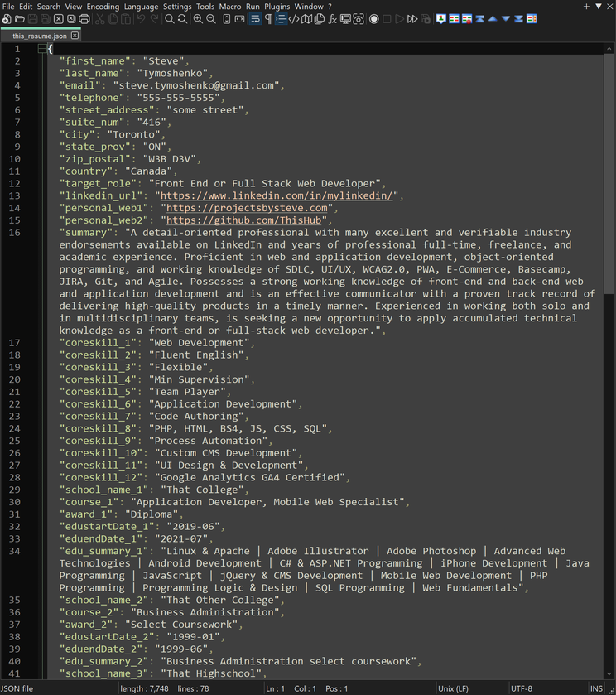Toggle Word Wrap in the toolbar

(x=254, y=19)
